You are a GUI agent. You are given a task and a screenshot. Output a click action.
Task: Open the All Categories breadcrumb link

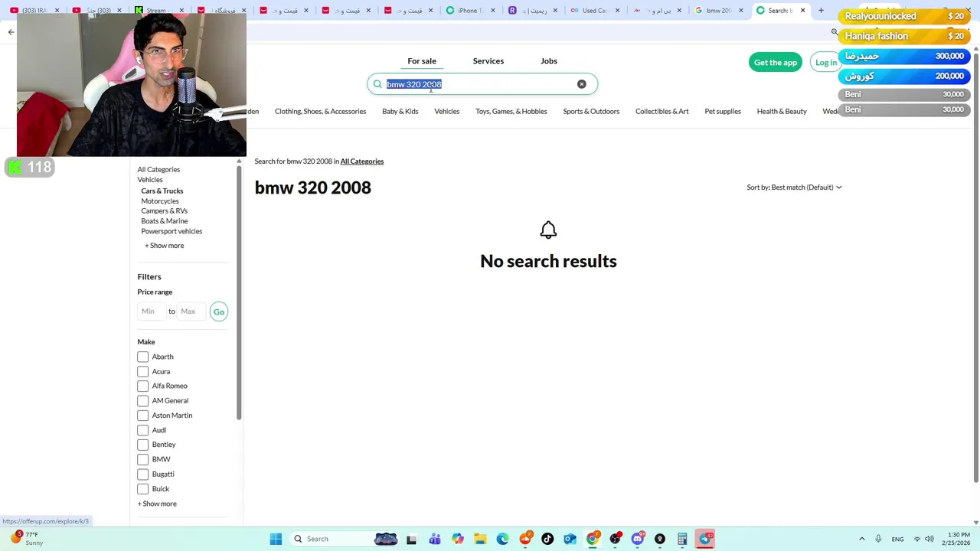click(x=362, y=161)
